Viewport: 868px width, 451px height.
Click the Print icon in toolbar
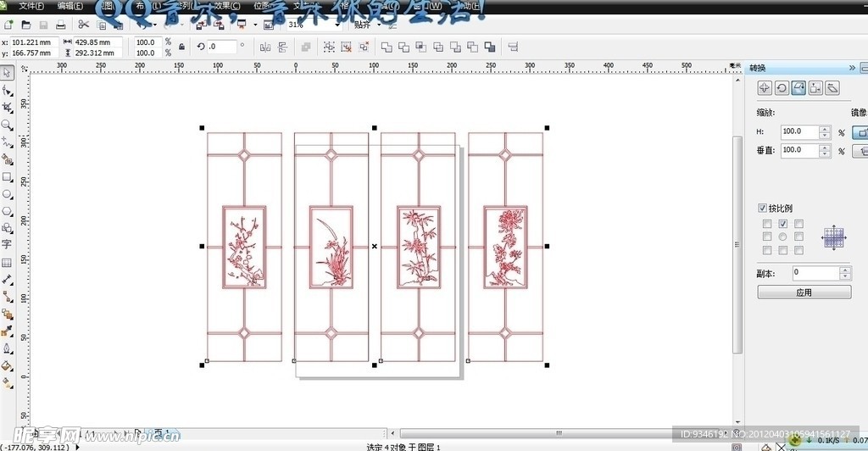pyautogui.click(x=62, y=25)
